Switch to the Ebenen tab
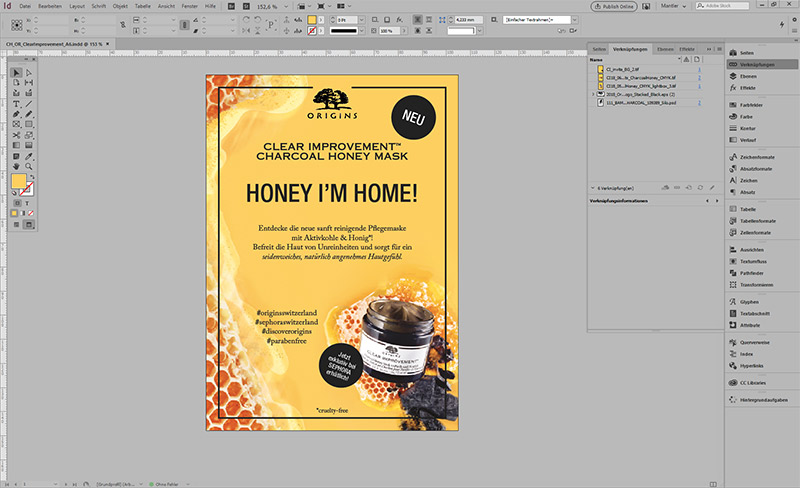This screenshot has height=488, width=800. (665, 49)
